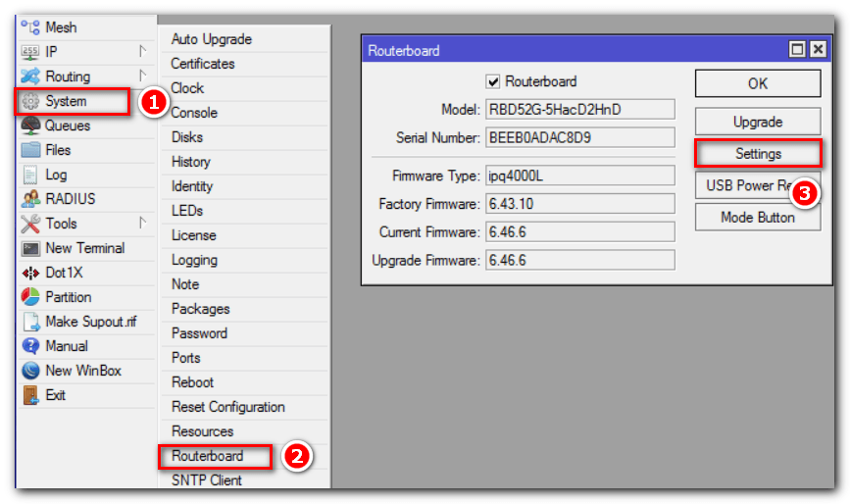Select Clock in System submenu
Viewport: 850px width, 504px height.
[x=245, y=88]
